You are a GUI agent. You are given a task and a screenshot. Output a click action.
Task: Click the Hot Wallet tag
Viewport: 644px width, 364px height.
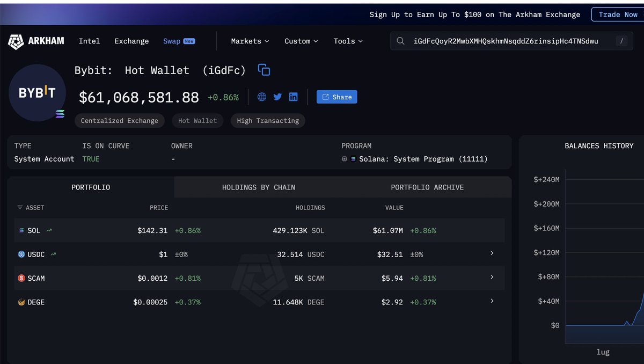click(x=197, y=121)
